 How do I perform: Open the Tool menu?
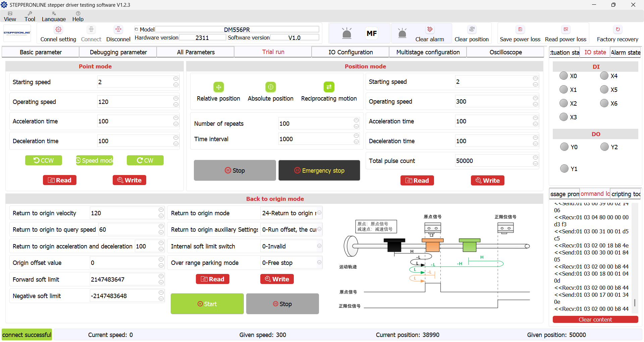(30, 16)
